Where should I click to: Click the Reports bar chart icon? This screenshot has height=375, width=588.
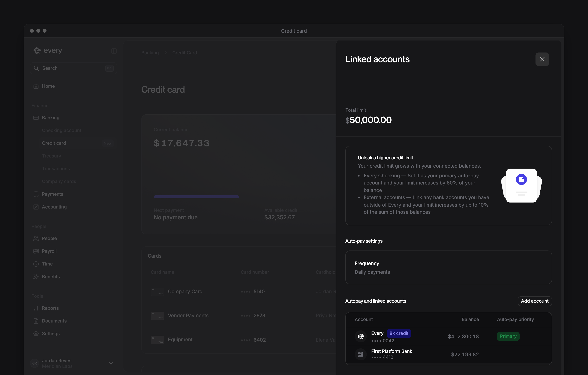36,308
